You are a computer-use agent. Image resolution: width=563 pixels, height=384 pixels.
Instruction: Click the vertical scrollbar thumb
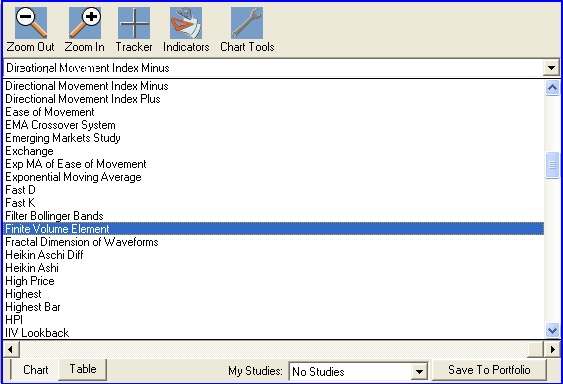pyautogui.click(x=552, y=165)
